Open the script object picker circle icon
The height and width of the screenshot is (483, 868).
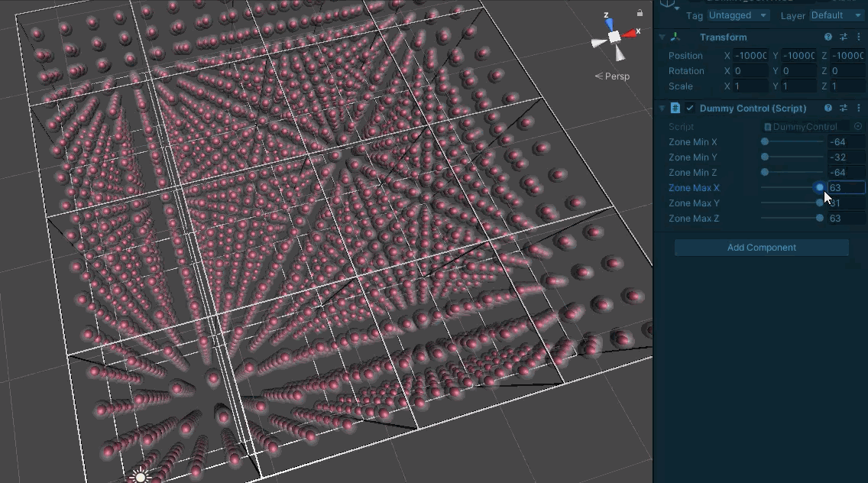point(857,127)
